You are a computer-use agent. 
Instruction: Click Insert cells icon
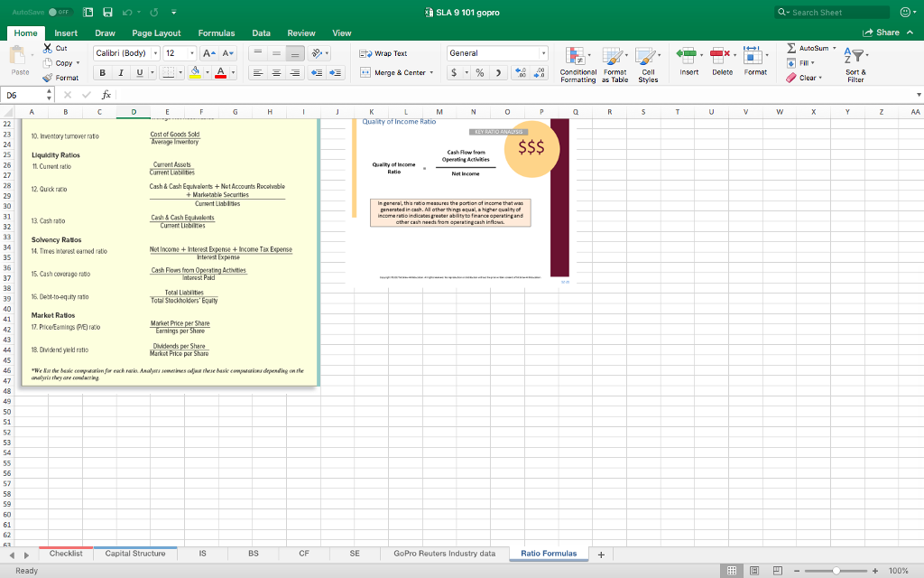pos(687,56)
